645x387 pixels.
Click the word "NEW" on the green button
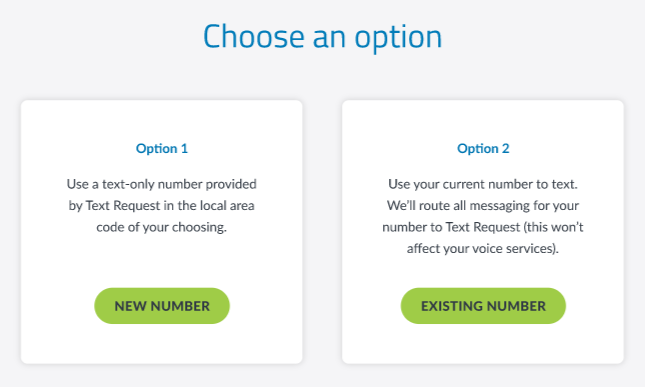tap(130, 306)
